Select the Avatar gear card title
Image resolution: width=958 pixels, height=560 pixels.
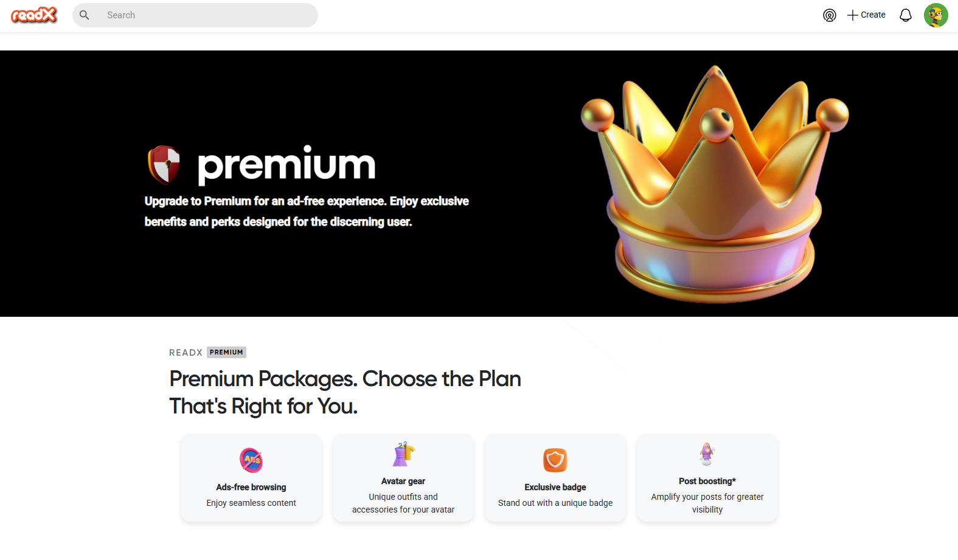[x=403, y=481]
